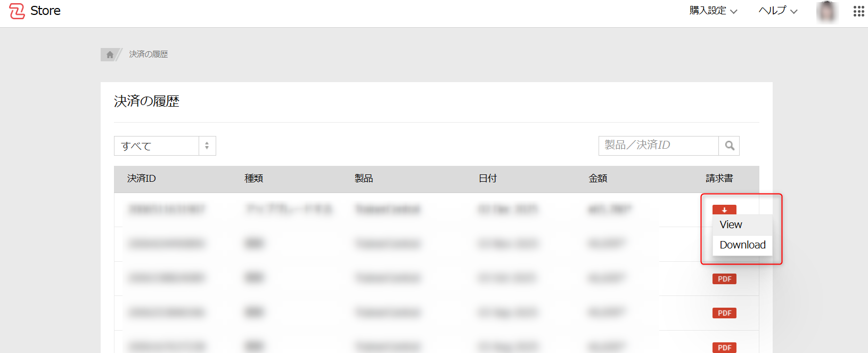This screenshot has height=353, width=868.
Task: Choose Download from the invoice popup menu
Action: tap(742, 245)
